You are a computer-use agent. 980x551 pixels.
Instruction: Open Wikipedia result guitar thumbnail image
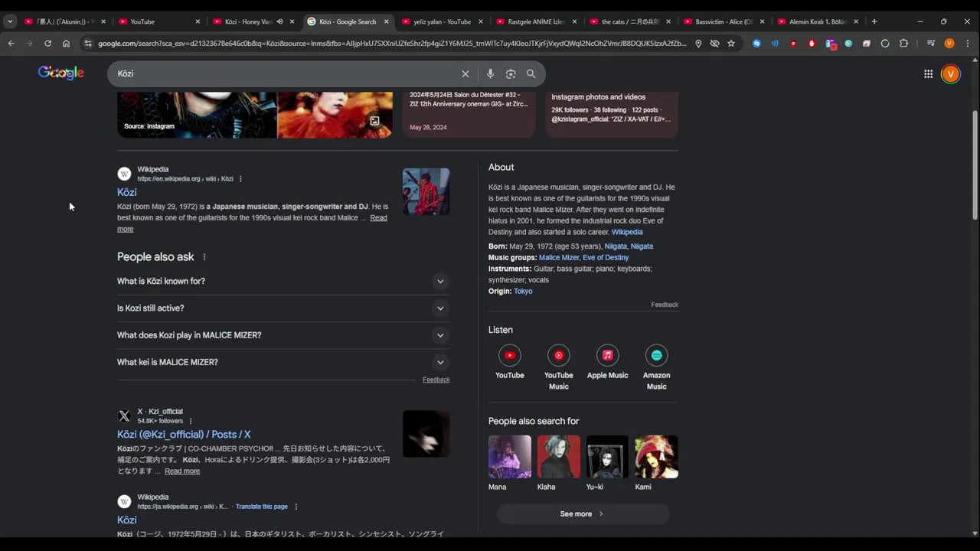pyautogui.click(x=426, y=191)
